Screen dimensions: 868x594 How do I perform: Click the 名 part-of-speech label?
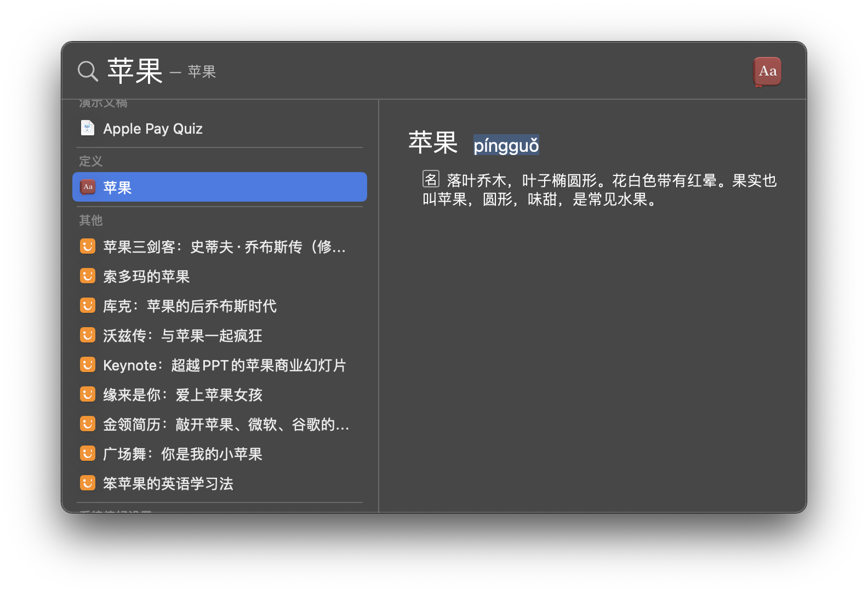pyautogui.click(x=431, y=179)
